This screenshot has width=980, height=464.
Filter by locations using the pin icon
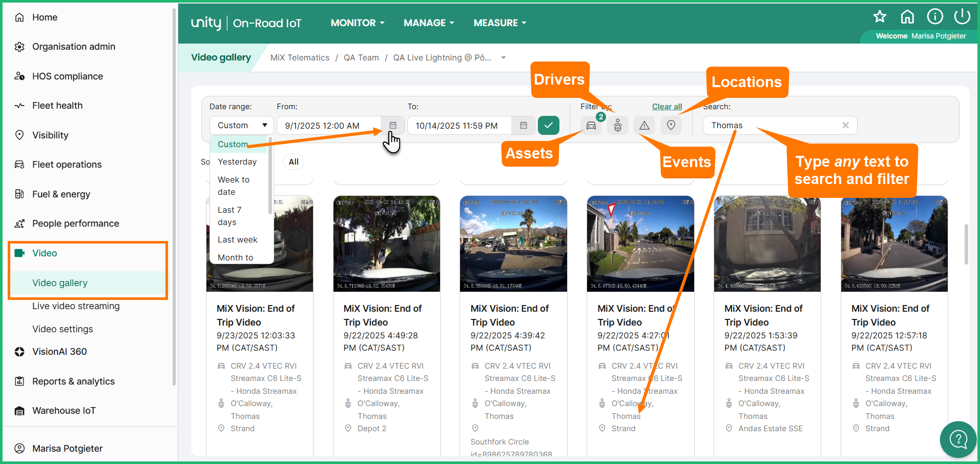click(671, 126)
